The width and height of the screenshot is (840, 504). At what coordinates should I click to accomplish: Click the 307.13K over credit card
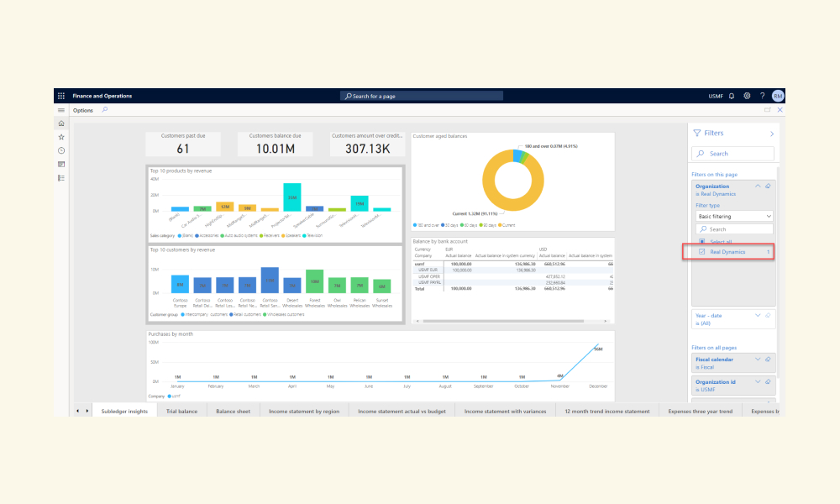pos(367,144)
